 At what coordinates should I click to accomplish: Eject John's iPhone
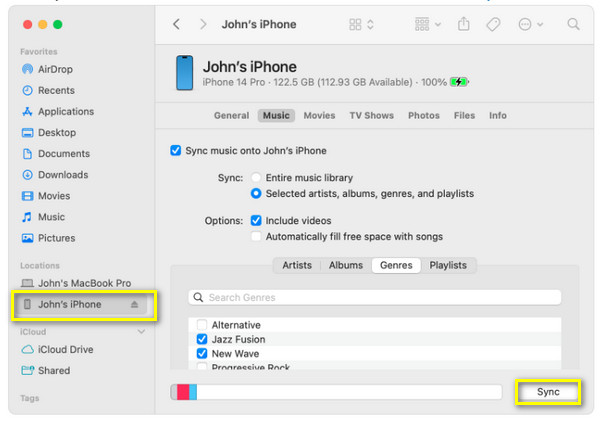point(134,305)
